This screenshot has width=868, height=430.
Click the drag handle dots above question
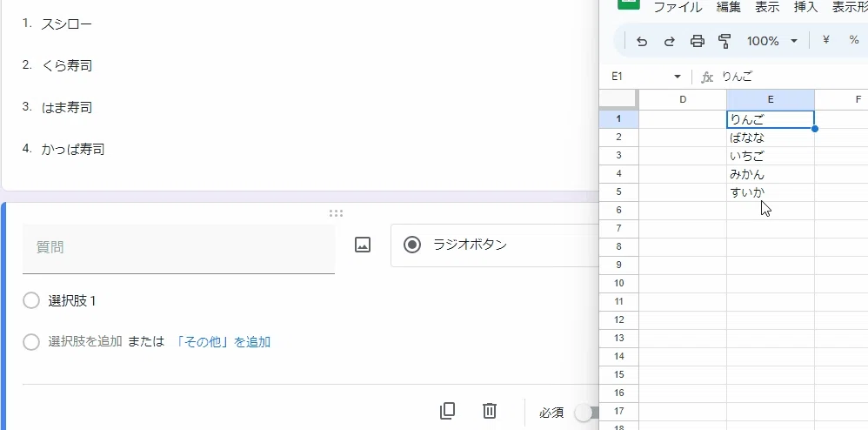point(336,213)
